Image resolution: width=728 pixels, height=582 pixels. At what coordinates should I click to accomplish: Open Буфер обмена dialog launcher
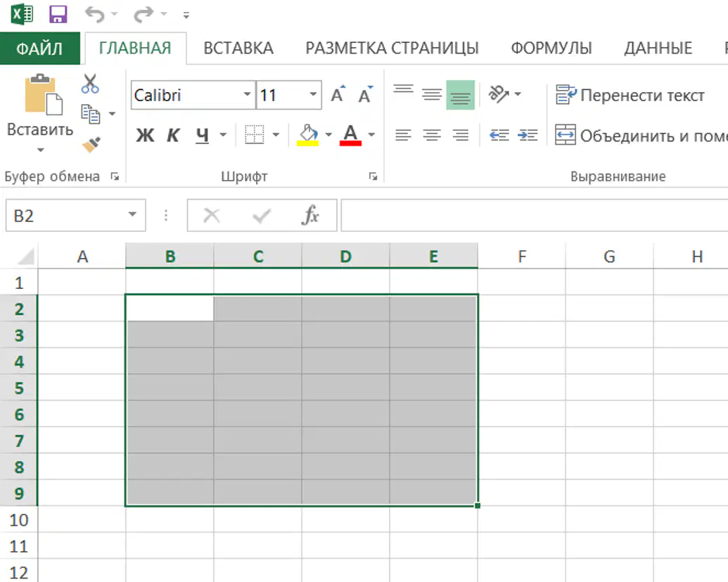click(x=115, y=176)
